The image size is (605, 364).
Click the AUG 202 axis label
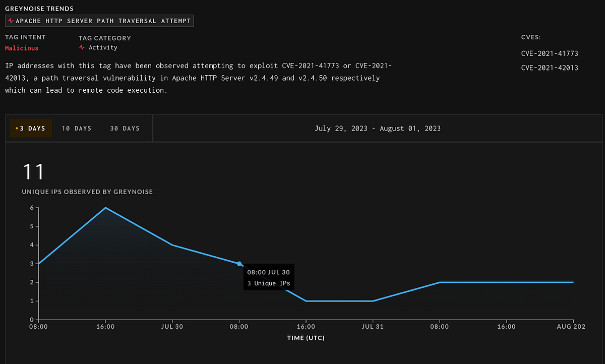click(x=571, y=326)
